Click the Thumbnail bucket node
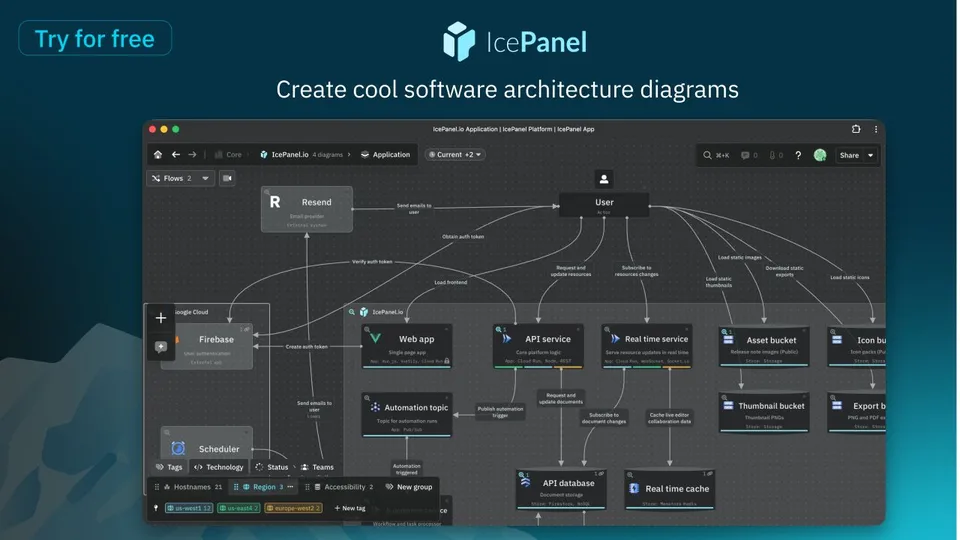 [x=764, y=412]
